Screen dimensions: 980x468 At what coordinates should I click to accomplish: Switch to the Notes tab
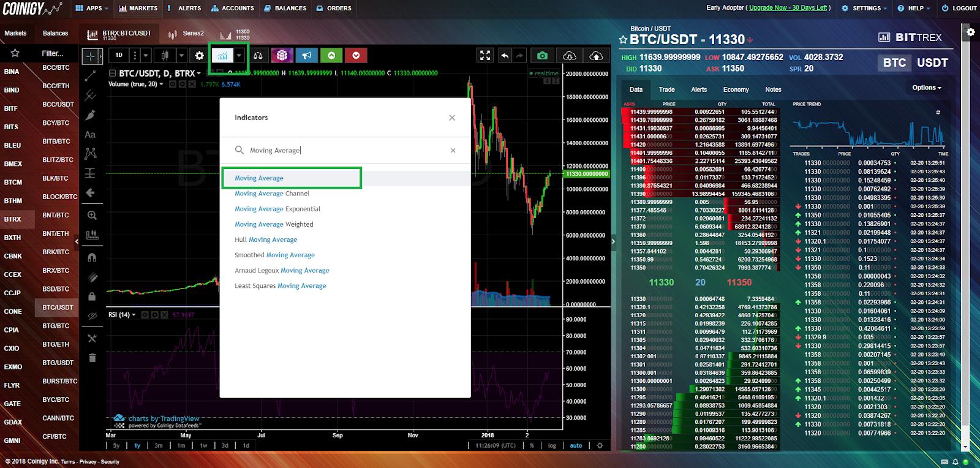point(773,89)
